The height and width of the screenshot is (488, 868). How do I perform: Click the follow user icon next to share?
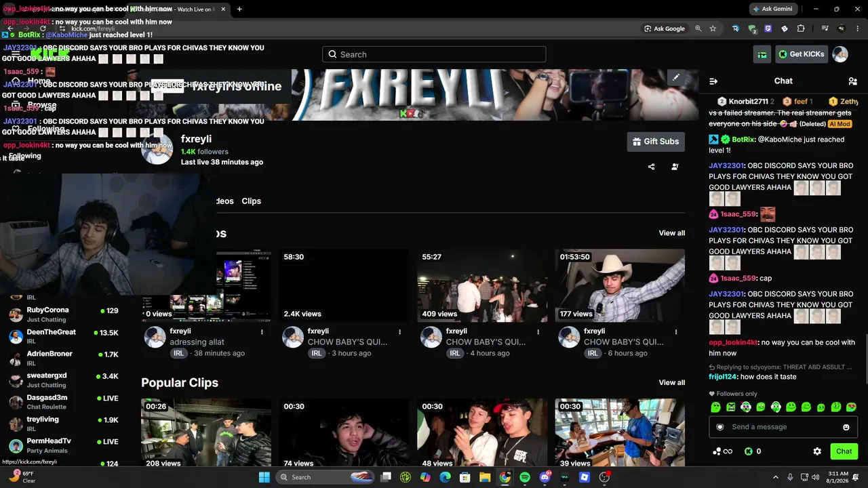675,167
